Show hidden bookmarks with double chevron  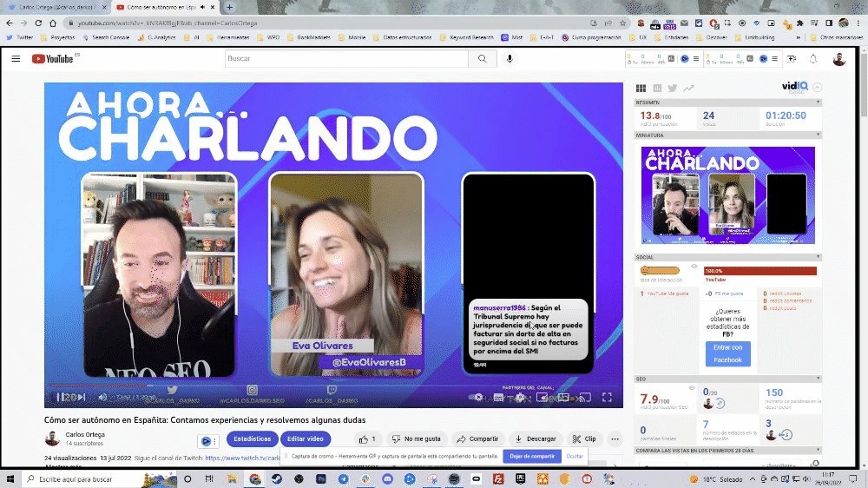(x=799, y=37)
